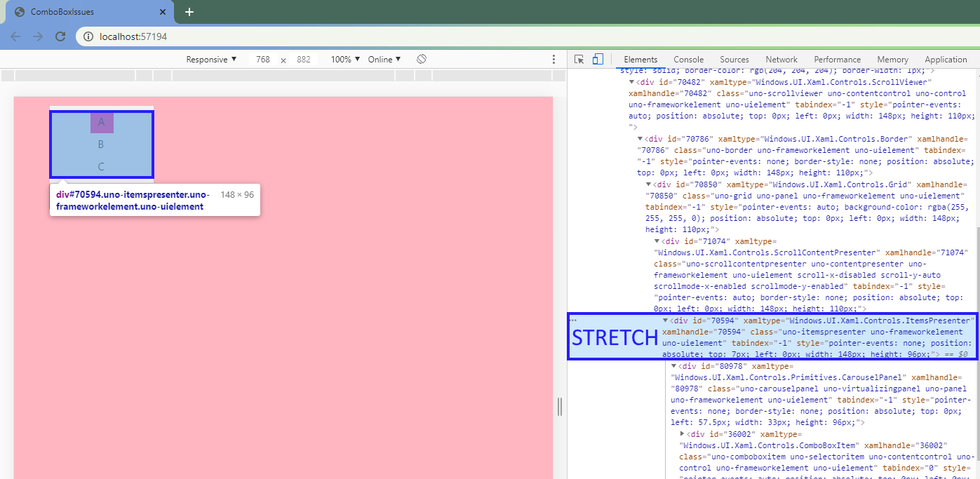The image size is (980, 479).
Task: Collapse the div id 80978 CarouselPanel node
Action: (x=673, y=366)
